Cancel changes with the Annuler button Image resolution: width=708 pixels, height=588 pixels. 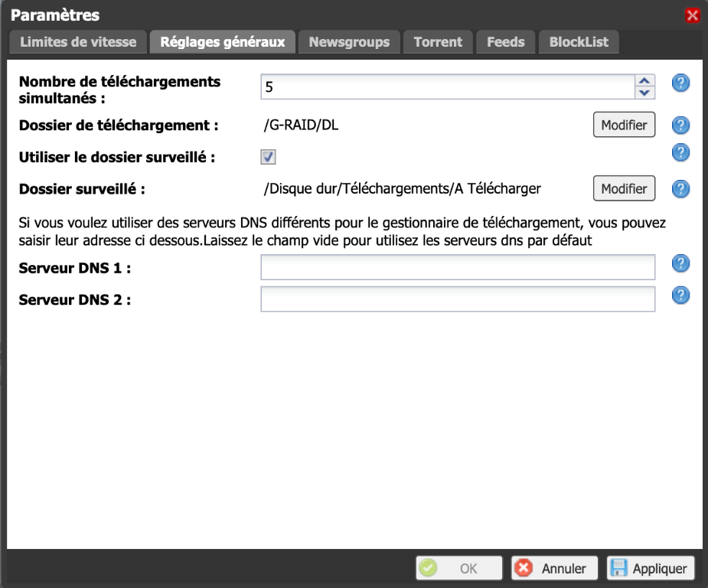coord(555,569)
